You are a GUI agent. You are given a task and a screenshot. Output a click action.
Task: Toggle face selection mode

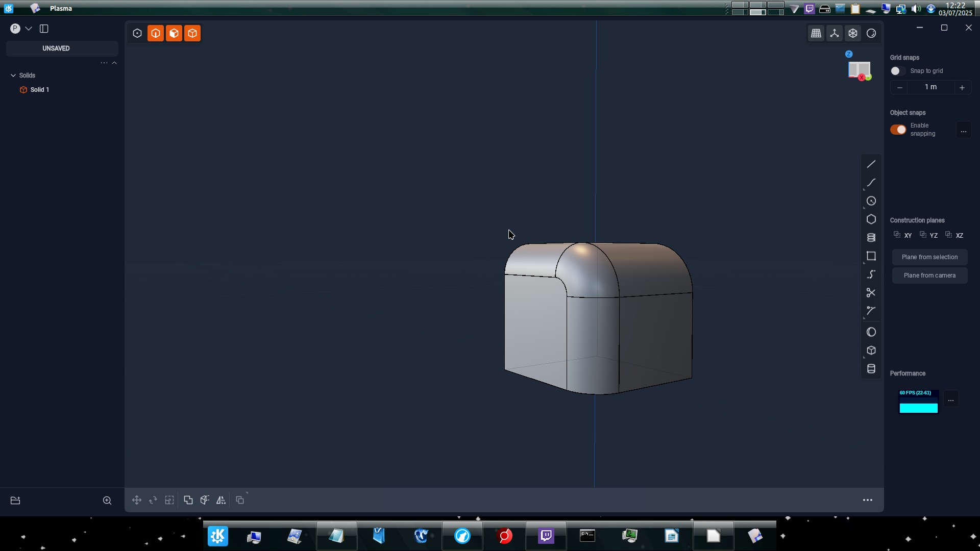coord(174,33)
